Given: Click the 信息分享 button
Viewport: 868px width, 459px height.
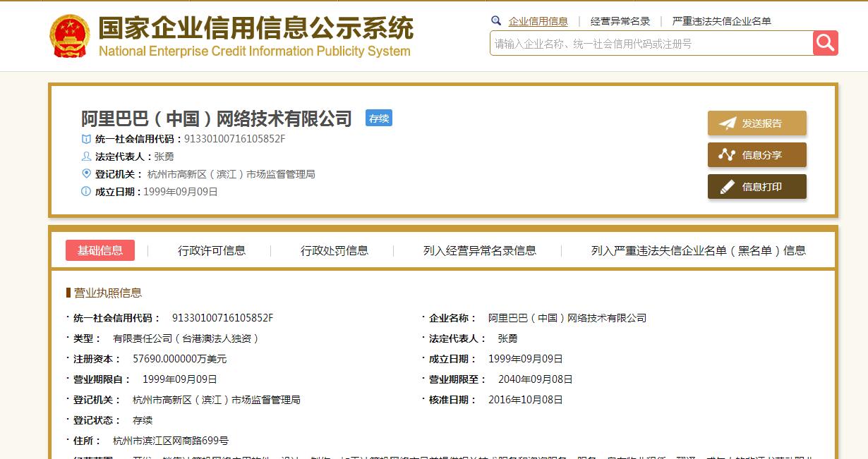Looking at the screenshot, I should (757, 155).
